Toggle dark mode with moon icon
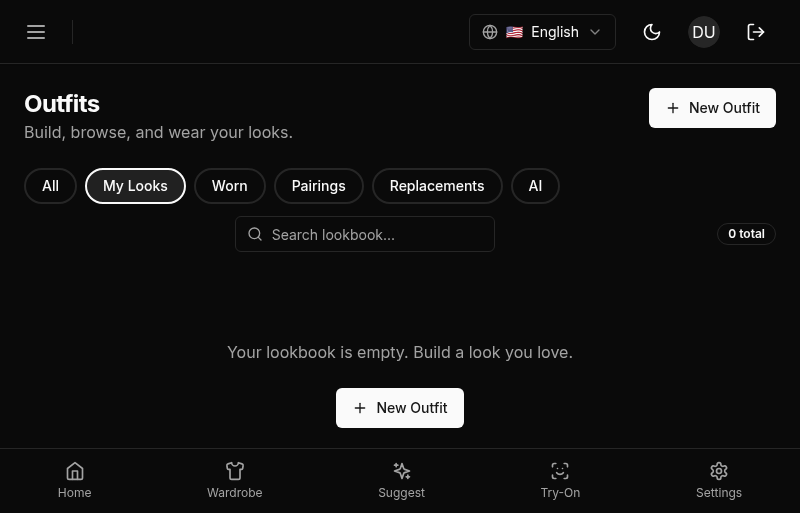800x513 pixels. pyautogui.click(x=652, y=32)
